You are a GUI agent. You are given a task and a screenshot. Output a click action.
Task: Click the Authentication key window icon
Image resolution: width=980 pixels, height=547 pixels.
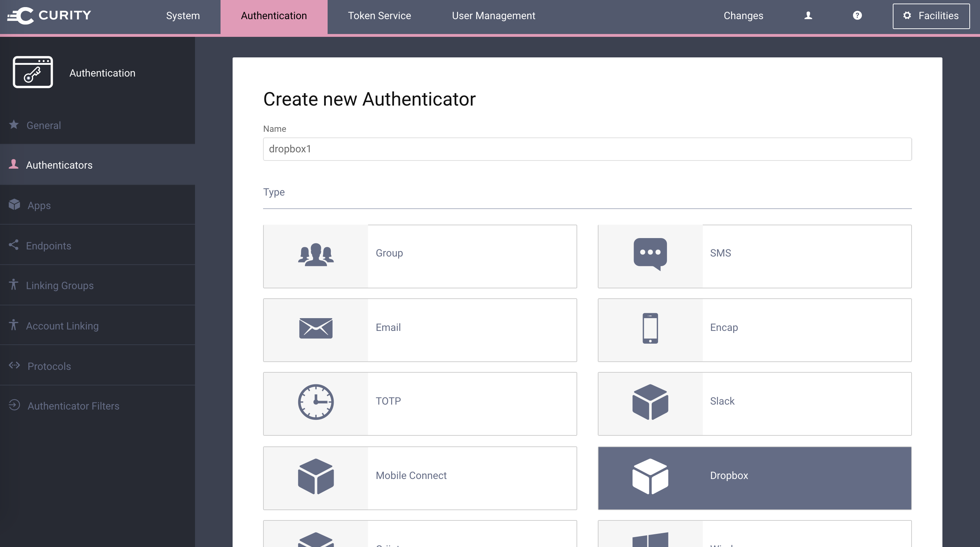[33, 72]
